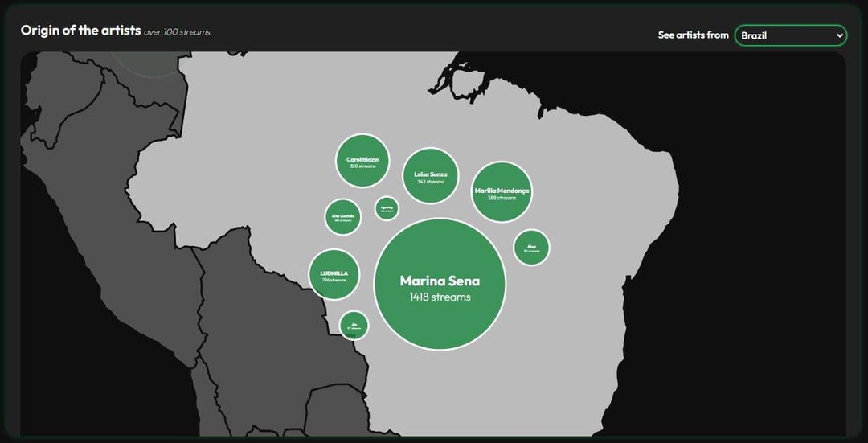Open the Marília Mendonça bubble
Screen dimensions: 868x443
(502, 192)
